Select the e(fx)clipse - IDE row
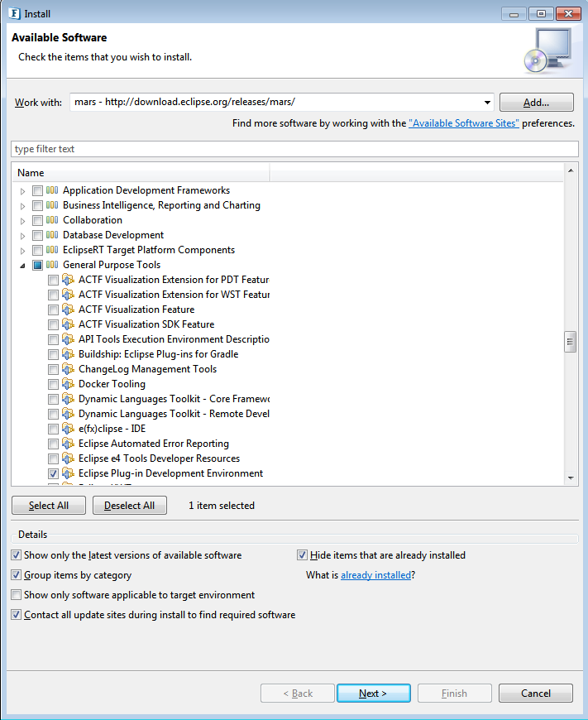 [112, 429]
